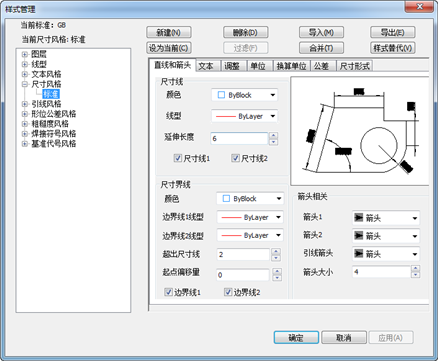Close the 样式管理 dialog window
This screenshot has width=438, height=361.
click(x=420, y=6)
